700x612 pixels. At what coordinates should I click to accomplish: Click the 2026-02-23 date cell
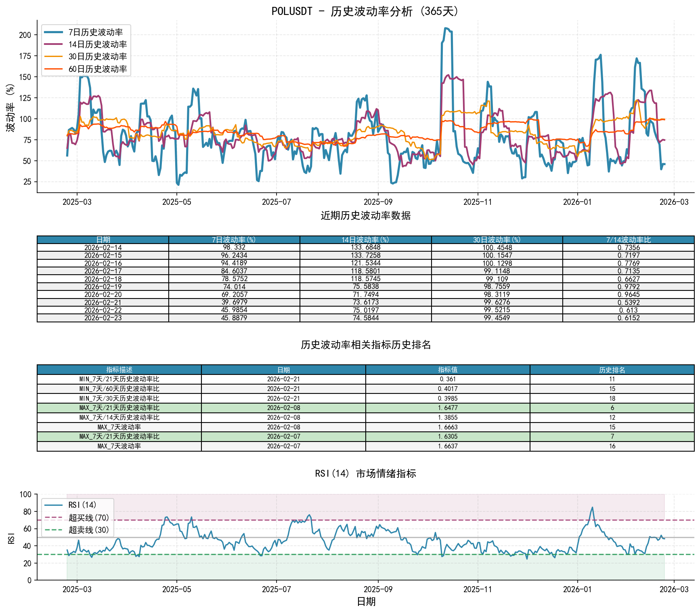click(x=103, y=318)
